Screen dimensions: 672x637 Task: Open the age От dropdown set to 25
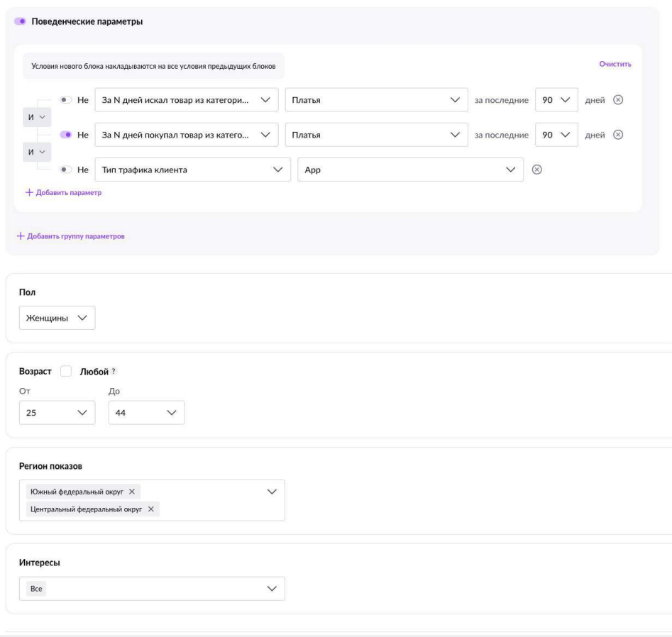coord(57,413)
